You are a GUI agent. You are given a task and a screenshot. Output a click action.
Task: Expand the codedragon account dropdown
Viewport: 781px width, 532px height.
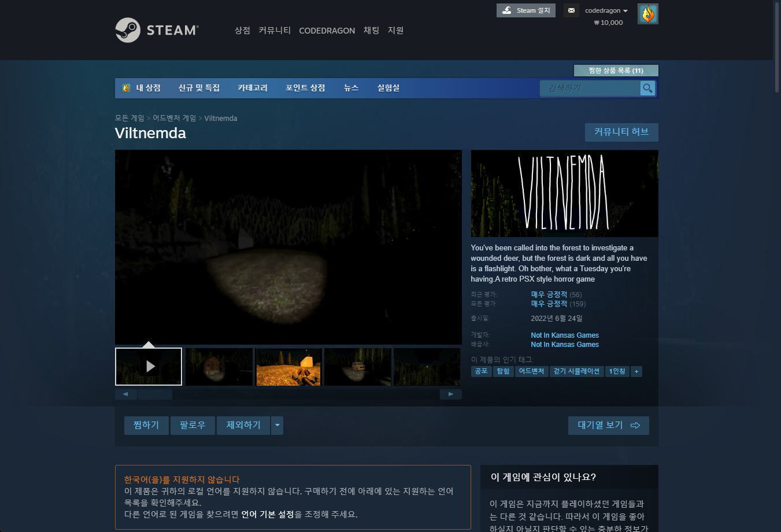click(606, 10)
